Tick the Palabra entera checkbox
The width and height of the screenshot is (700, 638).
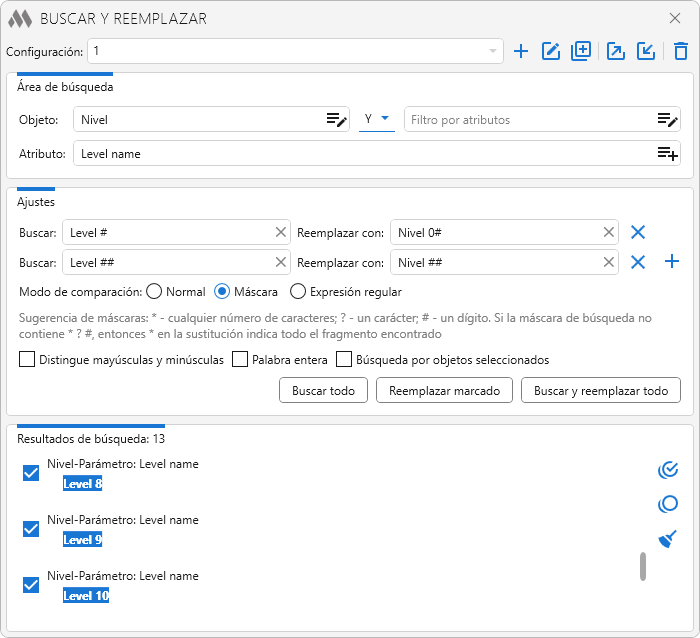point(240,360)
